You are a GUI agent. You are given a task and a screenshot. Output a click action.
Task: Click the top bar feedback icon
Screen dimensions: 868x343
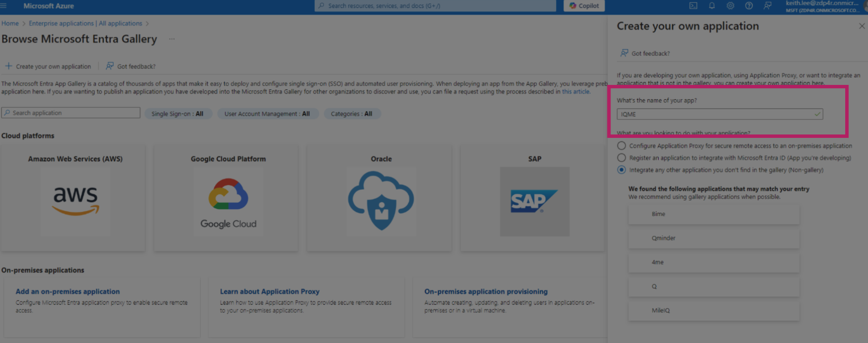[x=768, y=6]
